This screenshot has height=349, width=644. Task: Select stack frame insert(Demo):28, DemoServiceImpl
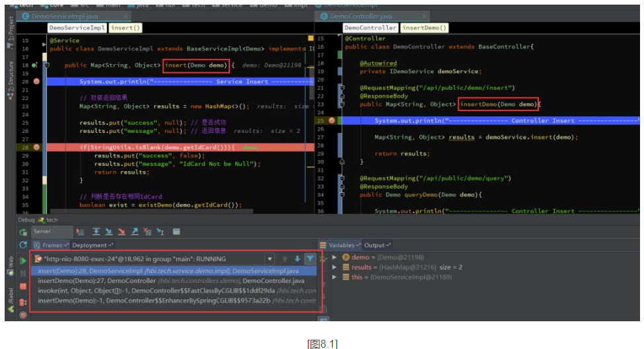(174, 271)
